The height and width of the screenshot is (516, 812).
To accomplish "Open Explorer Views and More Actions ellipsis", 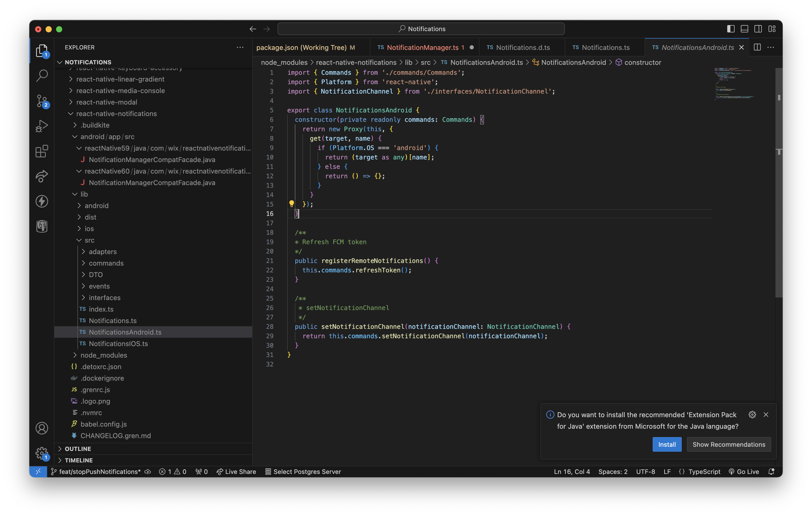I will tap(240, 47).
